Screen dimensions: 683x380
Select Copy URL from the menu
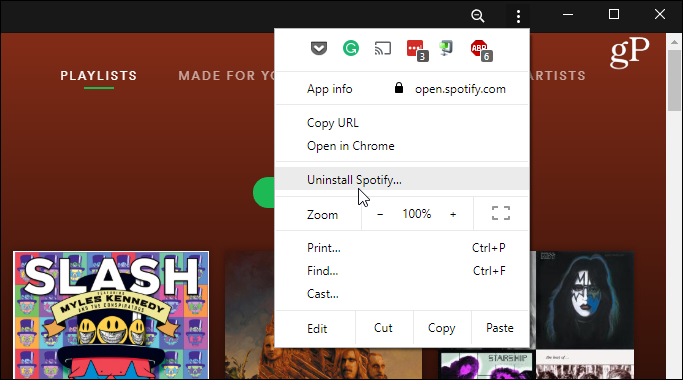(x=402, y=123)
